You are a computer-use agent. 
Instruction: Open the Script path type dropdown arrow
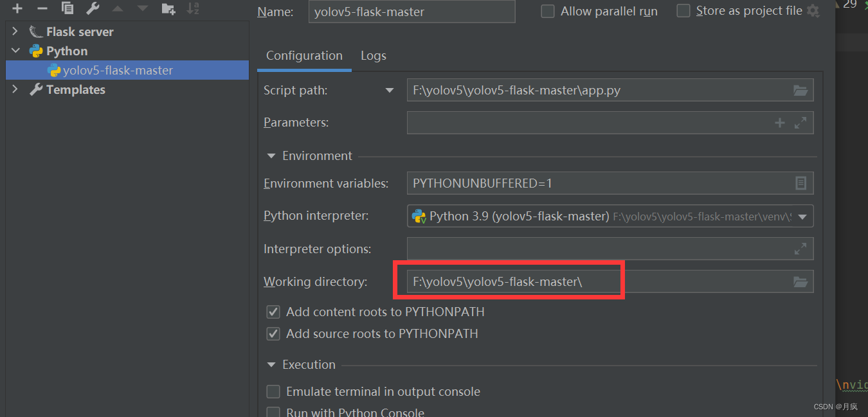(390, 91)
